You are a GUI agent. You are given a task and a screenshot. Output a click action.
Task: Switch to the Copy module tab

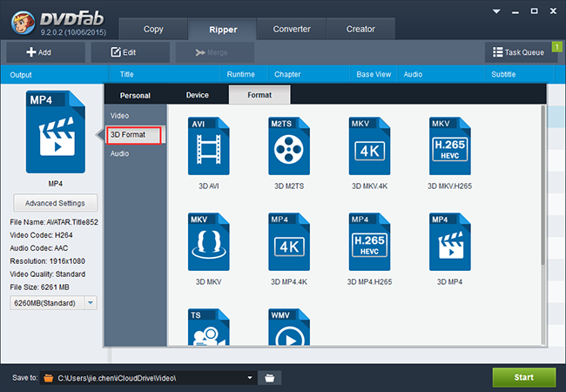(x=153, y=29)
